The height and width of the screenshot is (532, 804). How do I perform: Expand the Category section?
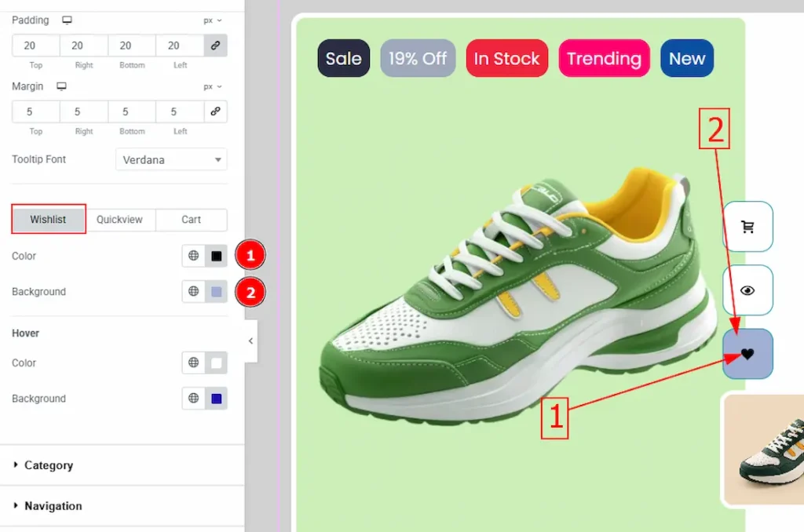[x=48, y=465]
